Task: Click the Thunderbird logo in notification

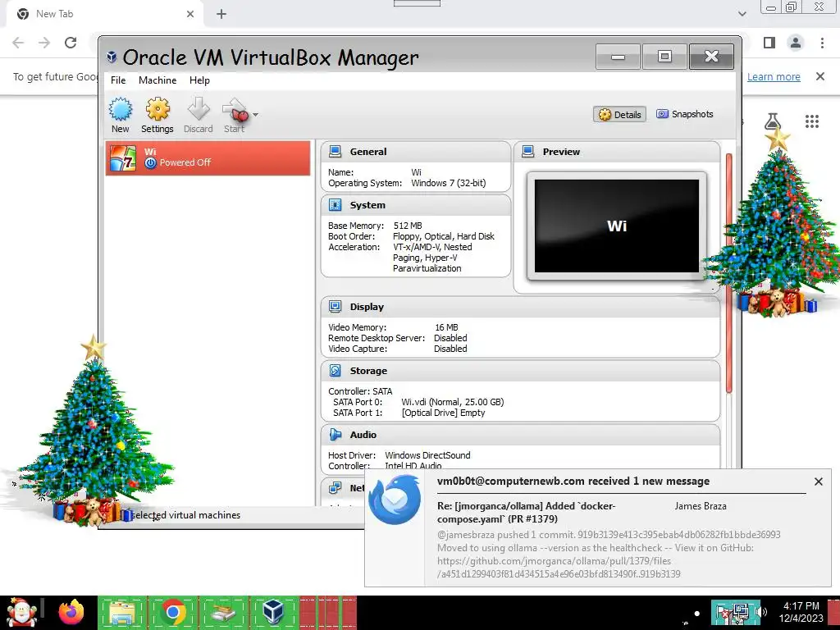Action: [x=395, y=500]
